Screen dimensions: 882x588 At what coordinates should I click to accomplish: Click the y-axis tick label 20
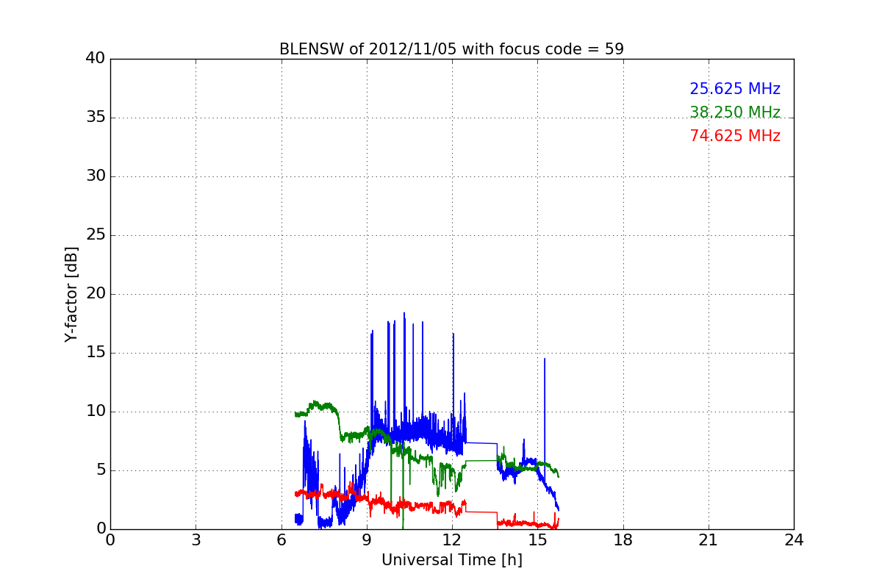coord(96,294)
